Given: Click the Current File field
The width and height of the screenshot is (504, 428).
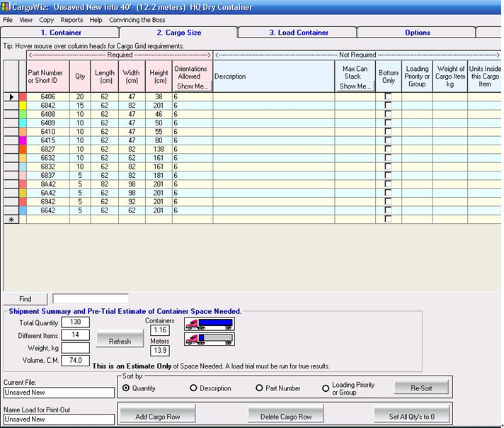Looking at the screenshot, I should click(x=59, y=393).
